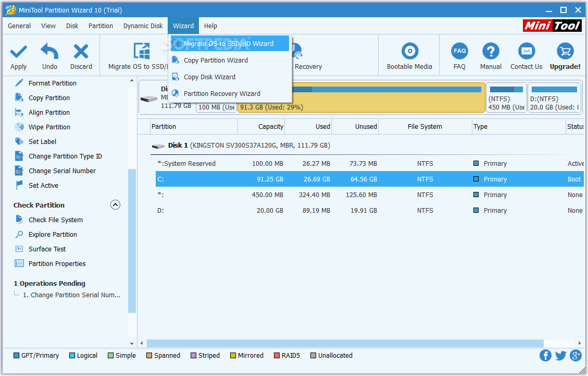This screenshot has height=376, width=588.
Task: Select Migrate OS to SSD/HD Wizard menu entry
Action: pyautogui.click(x=230, y=44)
